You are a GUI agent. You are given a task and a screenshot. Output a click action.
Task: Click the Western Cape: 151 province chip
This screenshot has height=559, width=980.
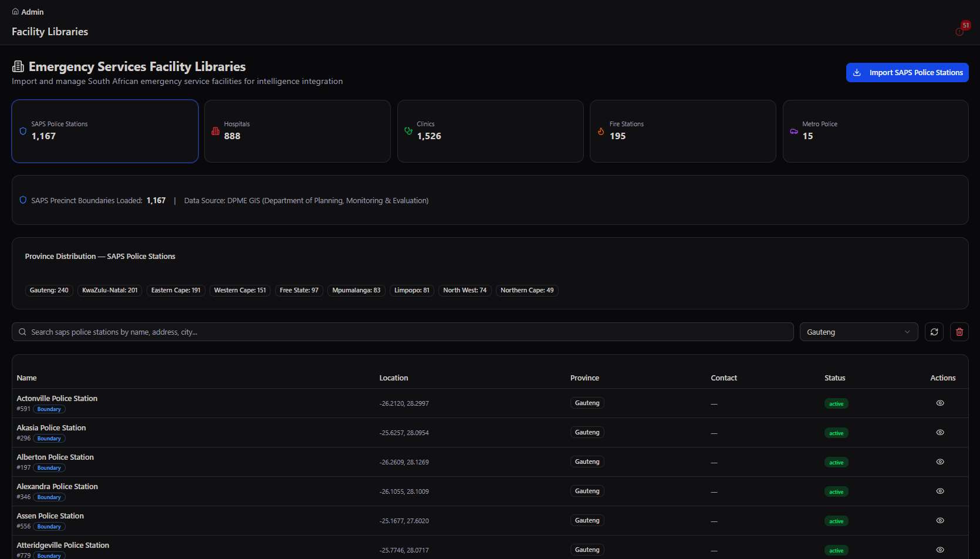coord(240,290)
